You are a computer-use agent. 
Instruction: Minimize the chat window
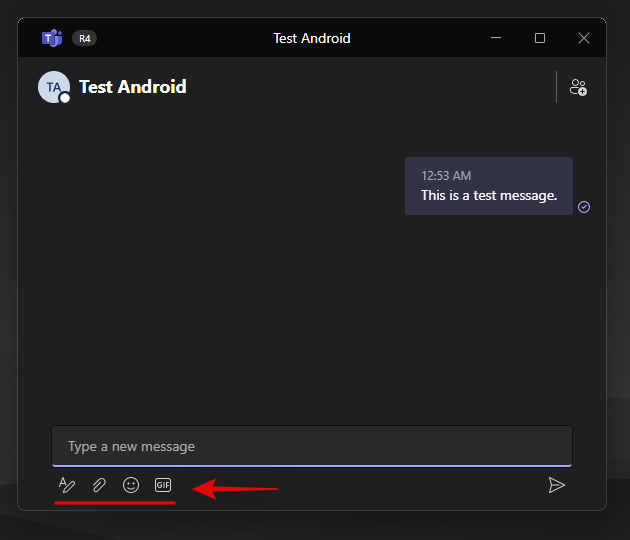[x=496, y=38]
